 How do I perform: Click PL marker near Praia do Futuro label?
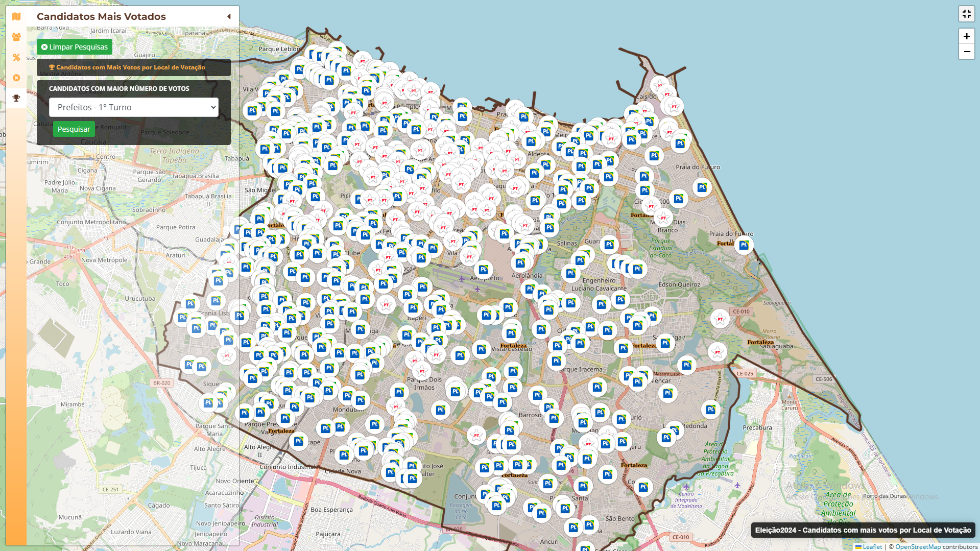702,187
